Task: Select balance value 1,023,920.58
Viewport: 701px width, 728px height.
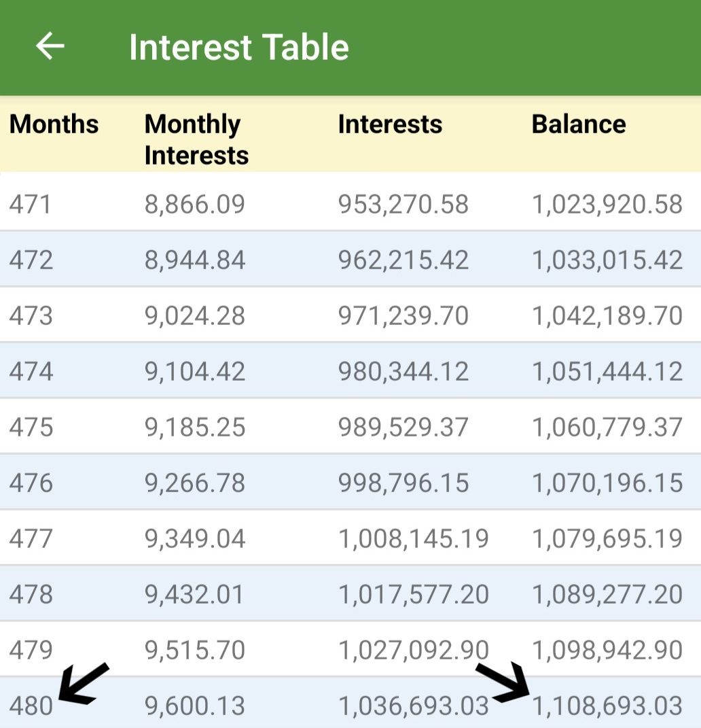Action: tap(607, 204)
